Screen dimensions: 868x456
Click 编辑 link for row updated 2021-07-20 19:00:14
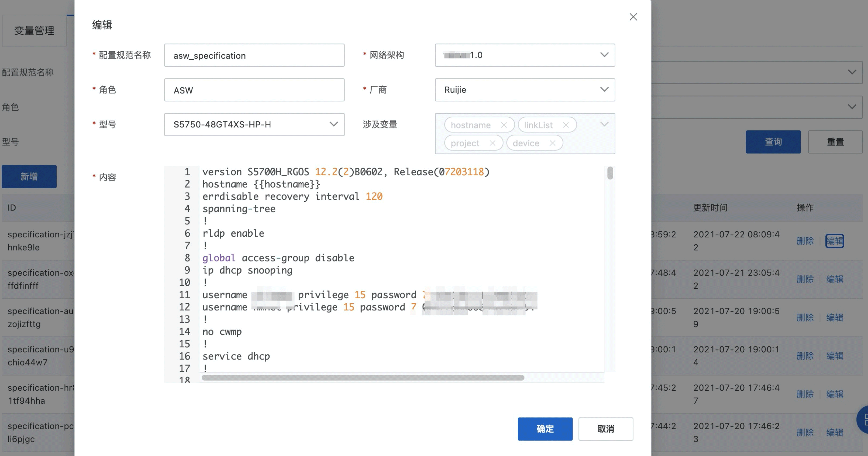(835, 356)
